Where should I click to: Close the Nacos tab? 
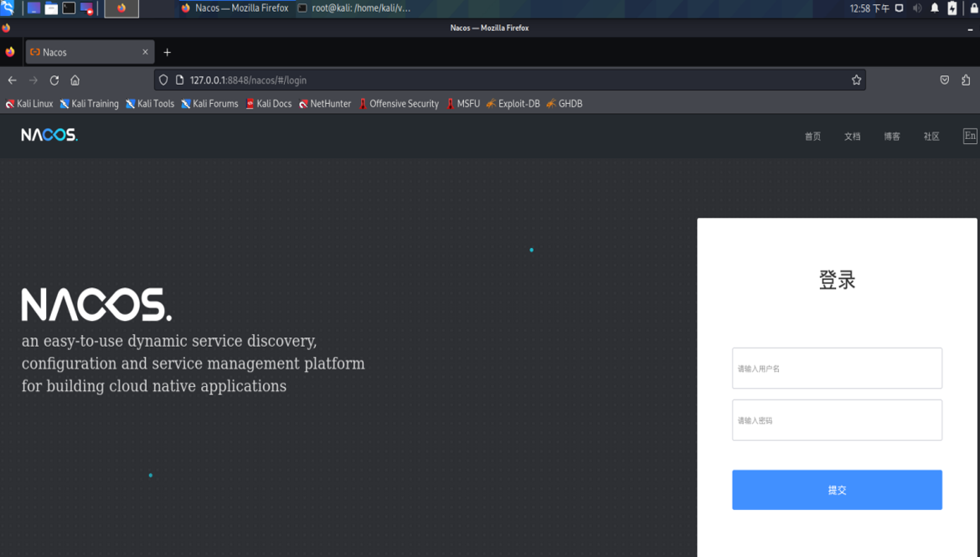[x=145, y=52]
